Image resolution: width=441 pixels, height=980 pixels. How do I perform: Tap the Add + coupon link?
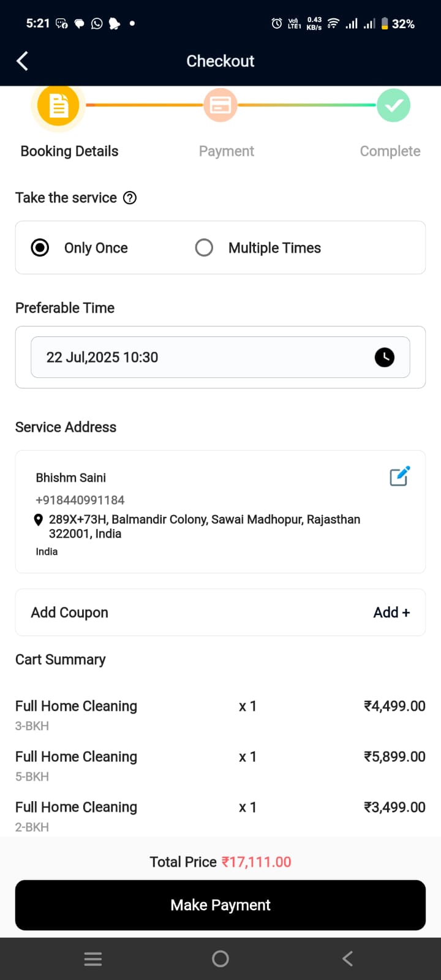[x=391, y=612]
